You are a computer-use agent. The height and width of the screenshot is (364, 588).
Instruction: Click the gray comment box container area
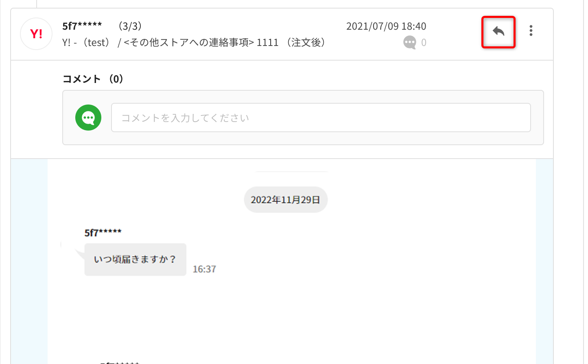click(x=303, y=118)
